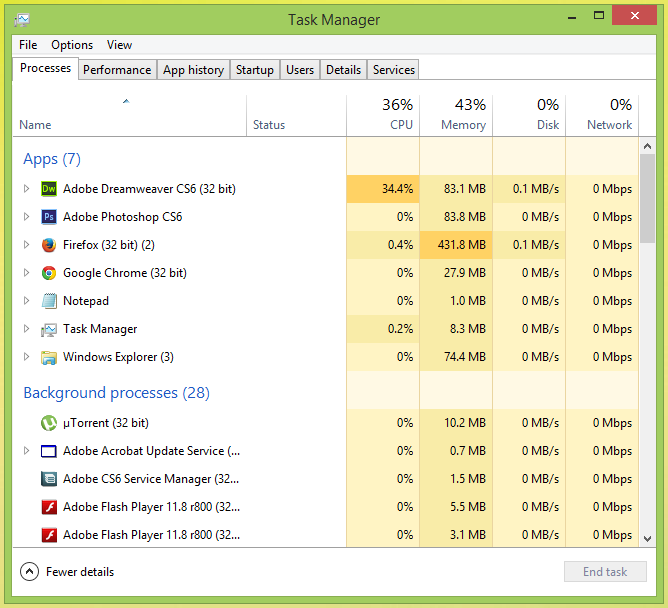Click the 3.1 MB Flash Player icon
The width and height of the screenshot is (668, 608).
[x=49, y=535]
